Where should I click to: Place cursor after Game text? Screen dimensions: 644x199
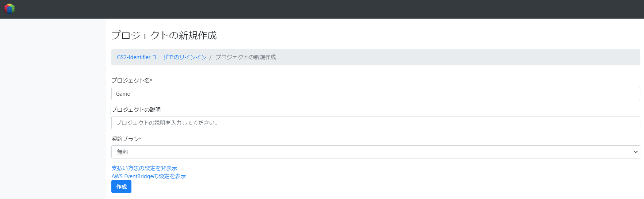pos(131,94)
